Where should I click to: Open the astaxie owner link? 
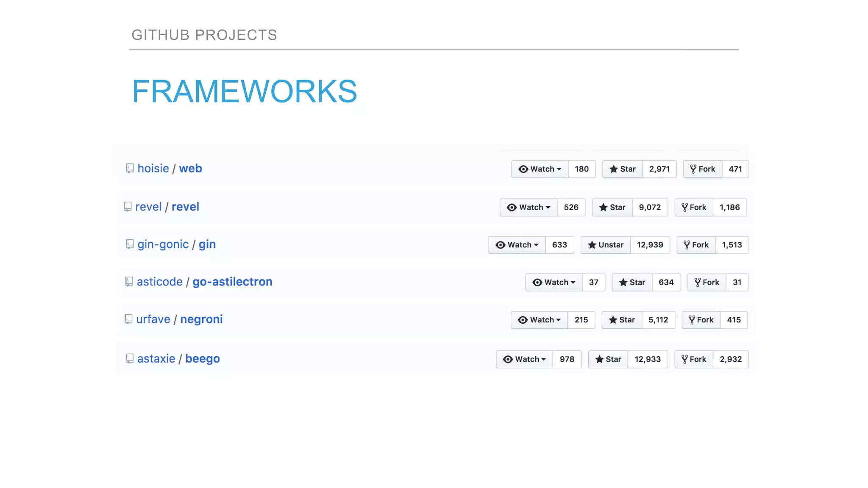click(x=156, y=359)
